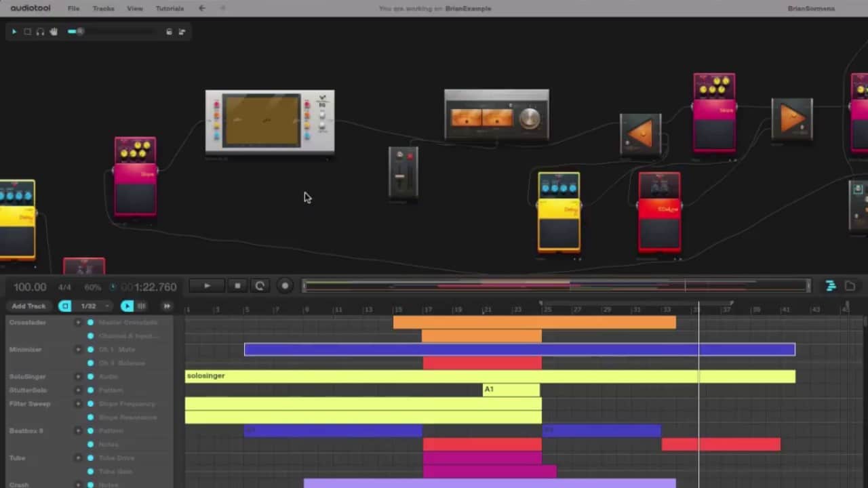Select the Crossfader track name
The width and height of the screenshot is (868, 488).
click(x=27, y=323)
